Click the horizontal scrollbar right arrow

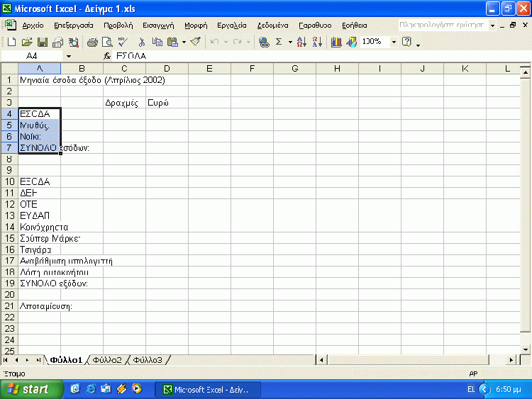coord(511,360)
